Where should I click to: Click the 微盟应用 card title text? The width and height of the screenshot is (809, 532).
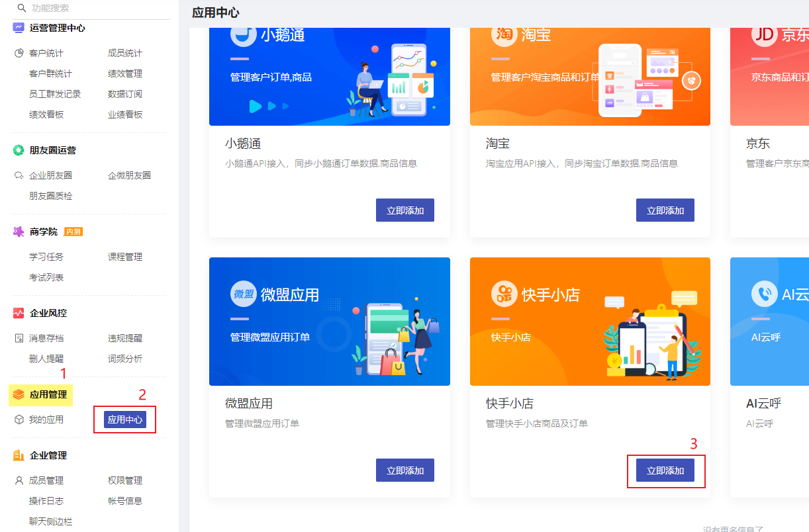tap(249, 404)
